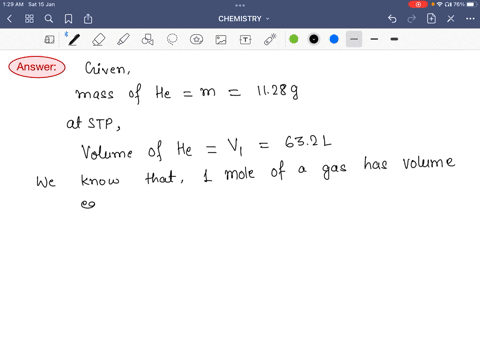Select the Text box tool
Viewport: 480px width, 360px height.
tap(245, 40)
